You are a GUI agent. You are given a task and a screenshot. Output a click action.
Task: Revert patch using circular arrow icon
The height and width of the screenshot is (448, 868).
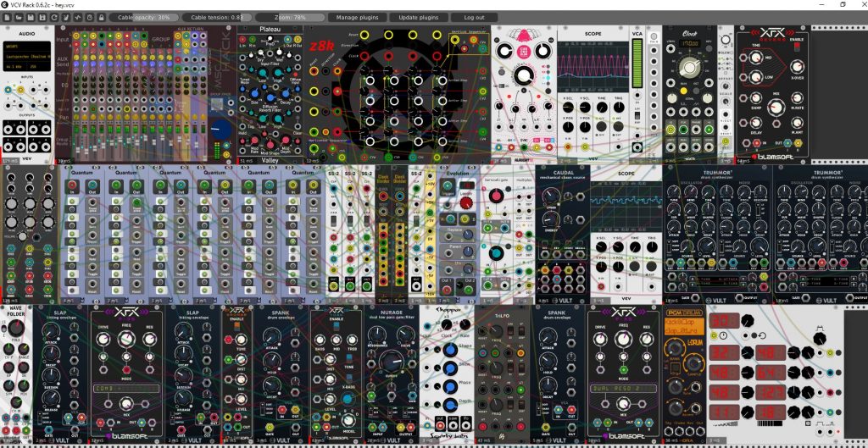(x=53, y=17)
